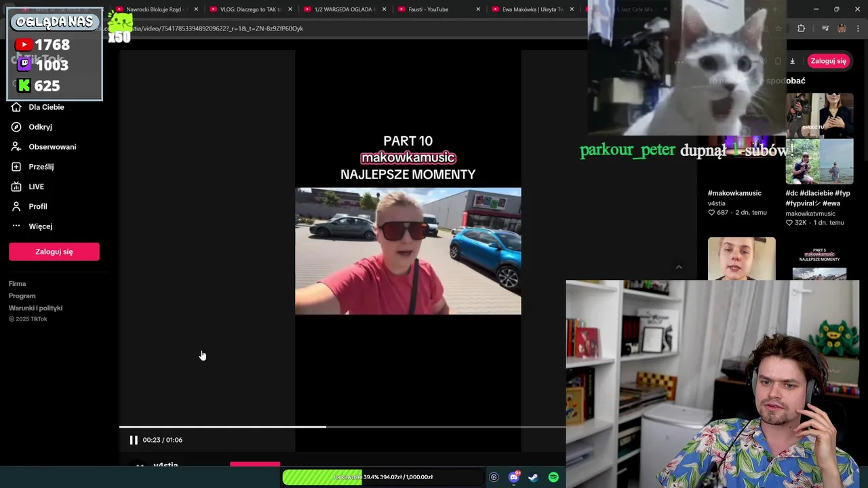Image resolution: width=868 pixels, height=488 pixels.
Task: Open the Firma footer link
Action: (x=17, y=284)
